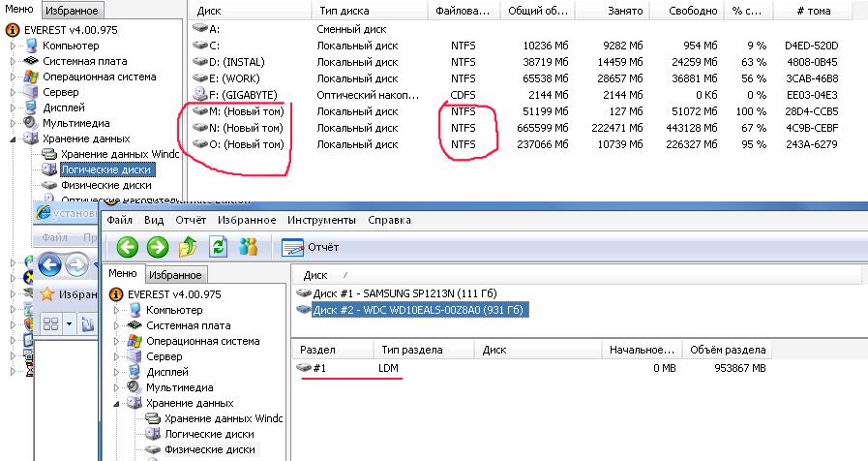Viewport: 868px width, 461px height.
Task: Select Физические диски in upper tree
Action: 105,185
